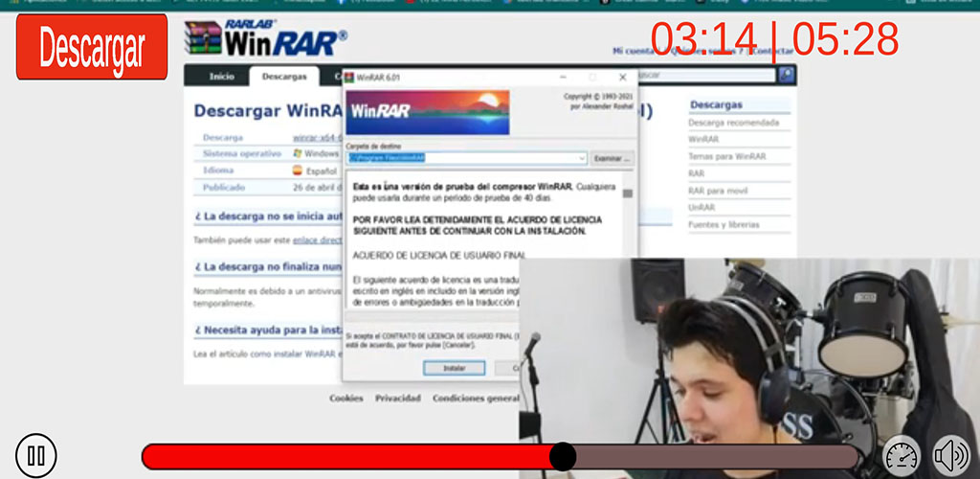980x479 pixels.
Task: Mute audio with the speaker icon
Action: (x=951, y=456)
